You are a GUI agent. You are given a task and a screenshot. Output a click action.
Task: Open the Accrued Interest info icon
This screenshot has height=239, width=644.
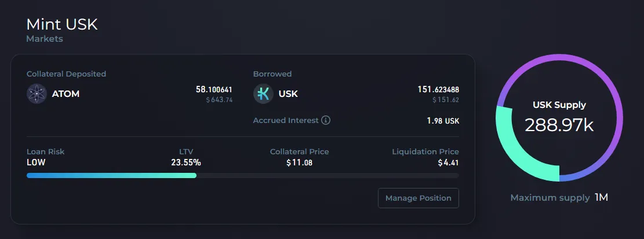[x=326, y=121]
